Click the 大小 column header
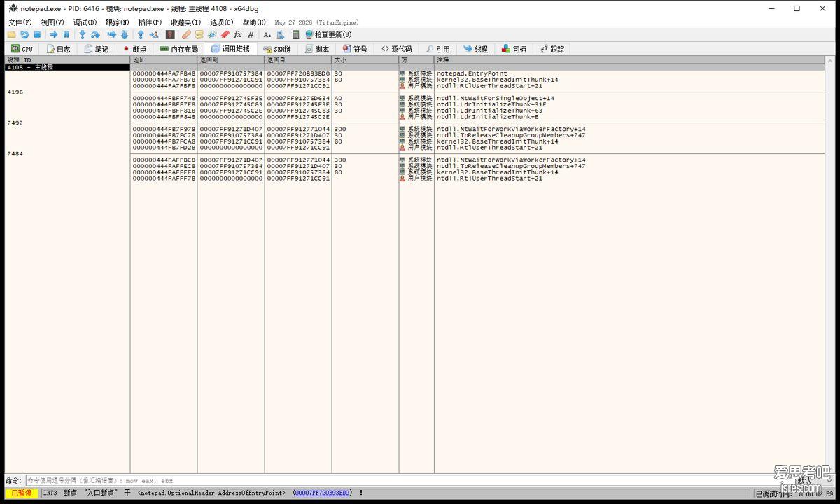Viewport: 840px width, 504px height. tap(365, 60)
